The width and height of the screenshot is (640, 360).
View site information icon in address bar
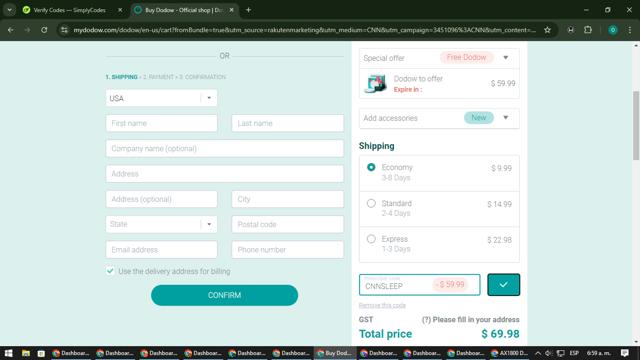64,30
